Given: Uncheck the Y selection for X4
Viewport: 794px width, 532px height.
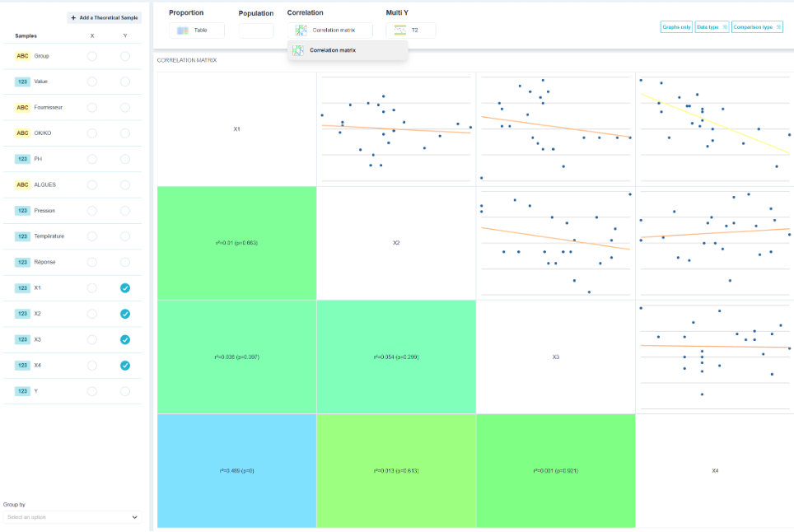Looking at the screenshot, I should click(x=125, y=366).
